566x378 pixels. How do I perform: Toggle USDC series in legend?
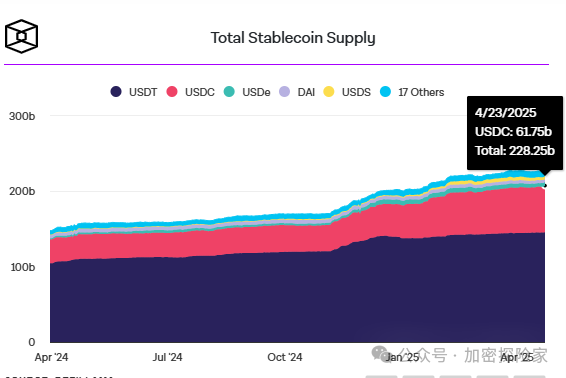pos(191,92)
